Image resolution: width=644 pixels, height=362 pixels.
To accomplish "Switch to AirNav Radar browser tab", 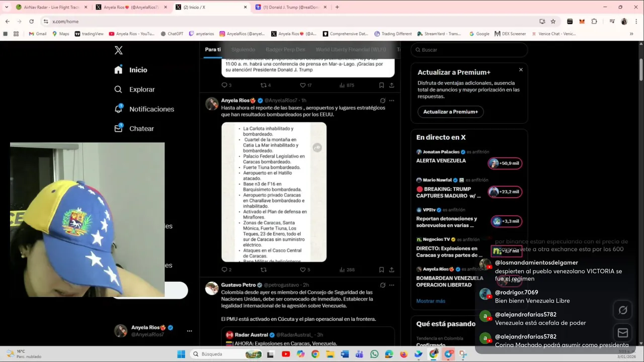I will pos(52,7).
